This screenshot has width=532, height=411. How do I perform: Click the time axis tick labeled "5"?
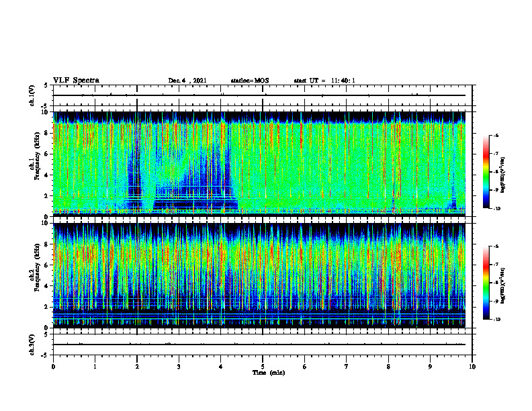coord(263,367)
